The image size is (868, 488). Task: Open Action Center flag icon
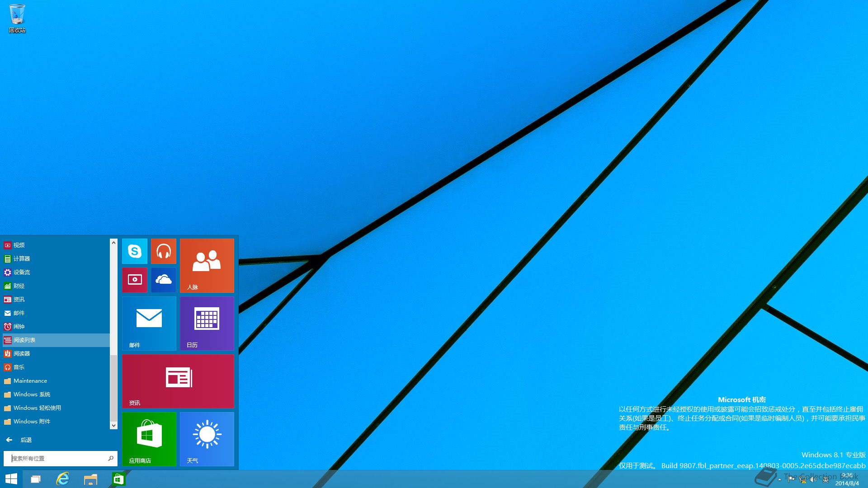point(791,479)
